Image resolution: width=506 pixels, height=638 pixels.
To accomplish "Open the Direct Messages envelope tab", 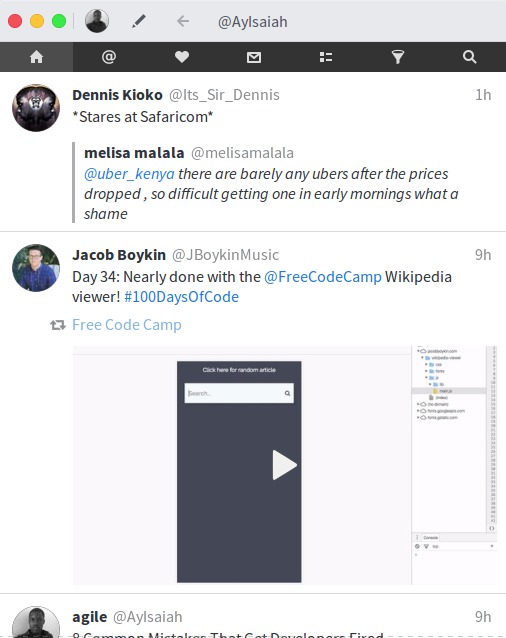I will pos(254,57).
